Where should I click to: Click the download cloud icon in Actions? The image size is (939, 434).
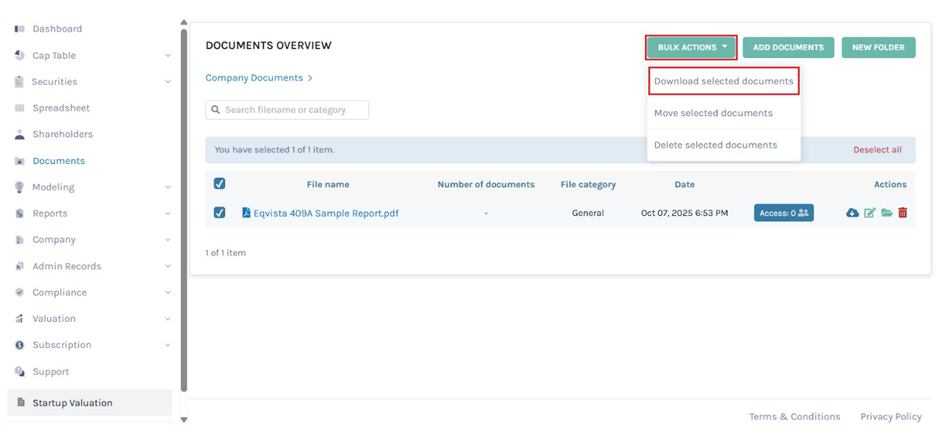pos(852,213)
